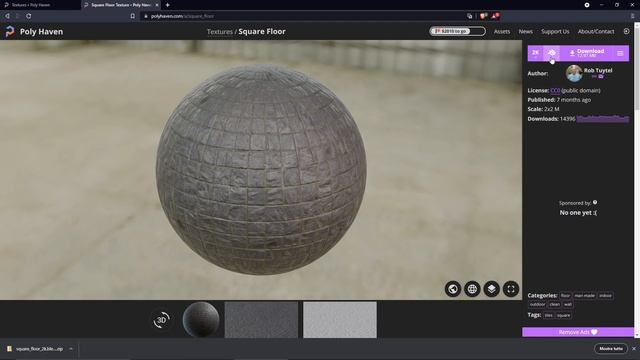Open author Rob Tuytel's avatar

(574, 73)
